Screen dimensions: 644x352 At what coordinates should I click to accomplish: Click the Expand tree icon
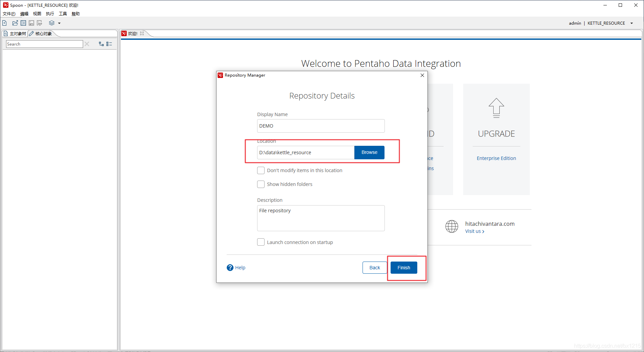(x=101, y=44)
